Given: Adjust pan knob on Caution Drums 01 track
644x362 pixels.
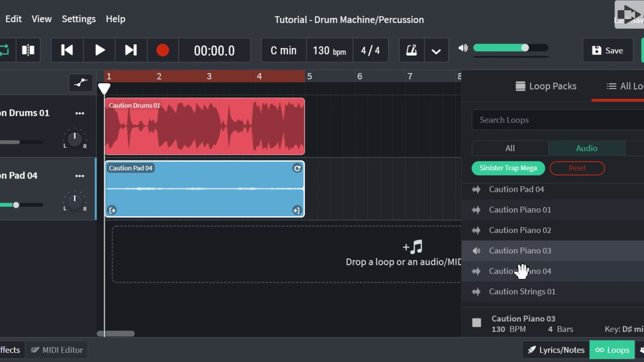Looking at the screenshot, I should pos(74,139).
